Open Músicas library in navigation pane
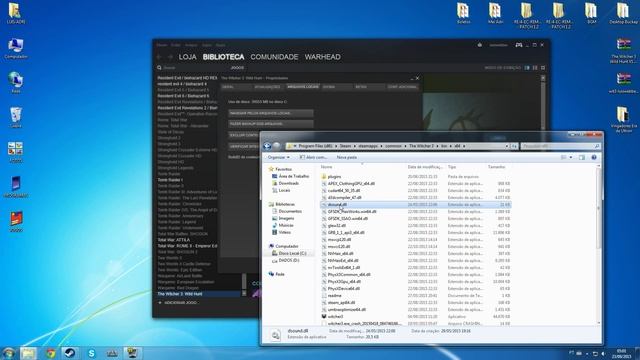 286,225
